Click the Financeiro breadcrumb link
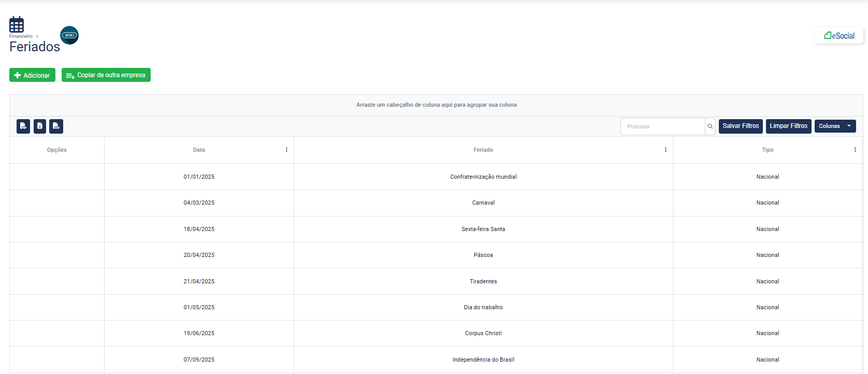Viewport: 868px width, 374px height. coord(21,36)
